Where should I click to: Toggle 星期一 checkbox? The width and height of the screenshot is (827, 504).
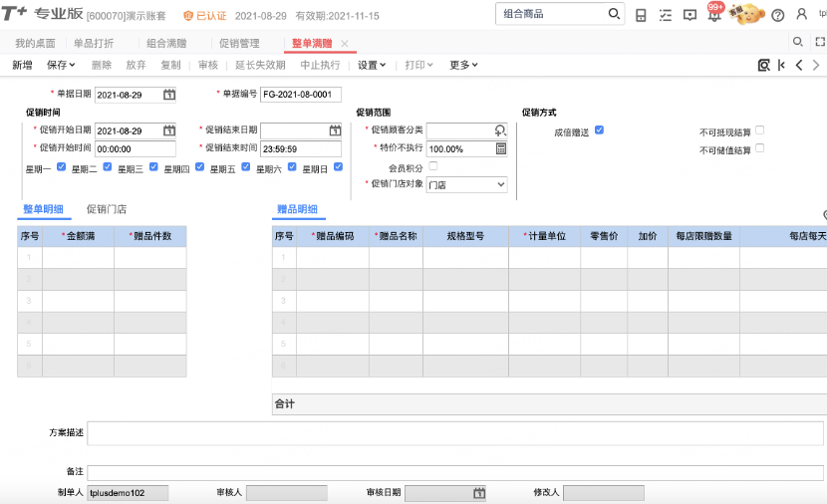(61, 166)
